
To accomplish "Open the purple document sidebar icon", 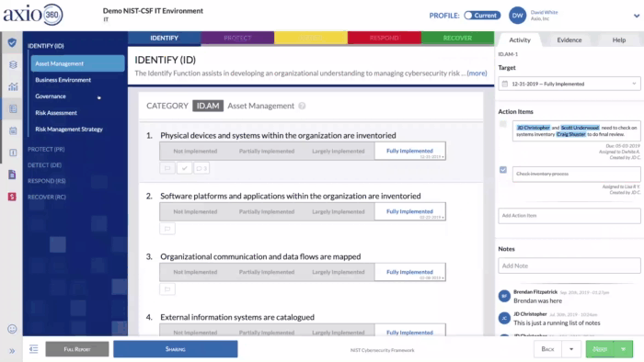I will pyautogui.click(x=12, y=175).
